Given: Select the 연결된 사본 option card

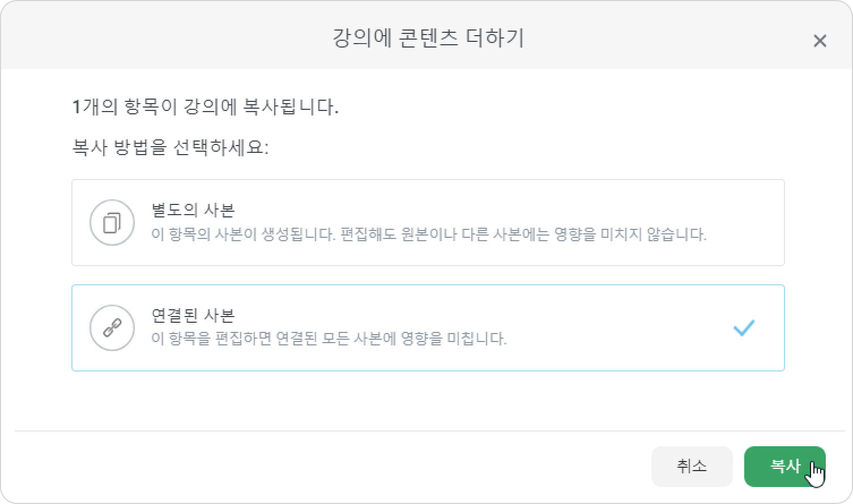Looking at the screenshot, I should (x=428, y=328).
